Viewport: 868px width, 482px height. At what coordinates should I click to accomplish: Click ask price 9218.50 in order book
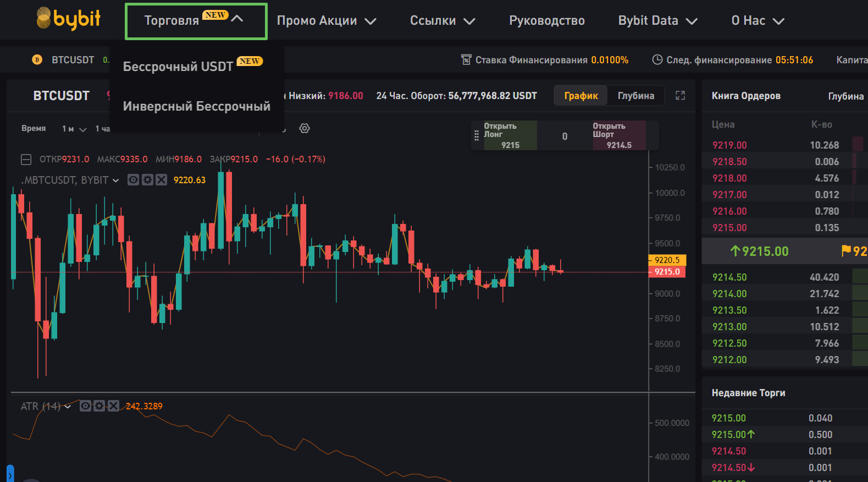pos(729,162)
